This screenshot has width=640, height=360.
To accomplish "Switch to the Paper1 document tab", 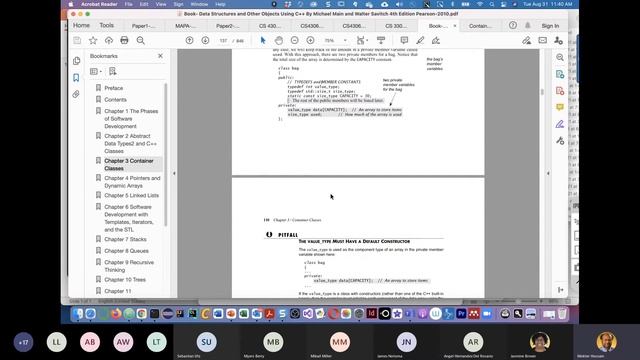I will pyautogui.click(x=143, y=26).
